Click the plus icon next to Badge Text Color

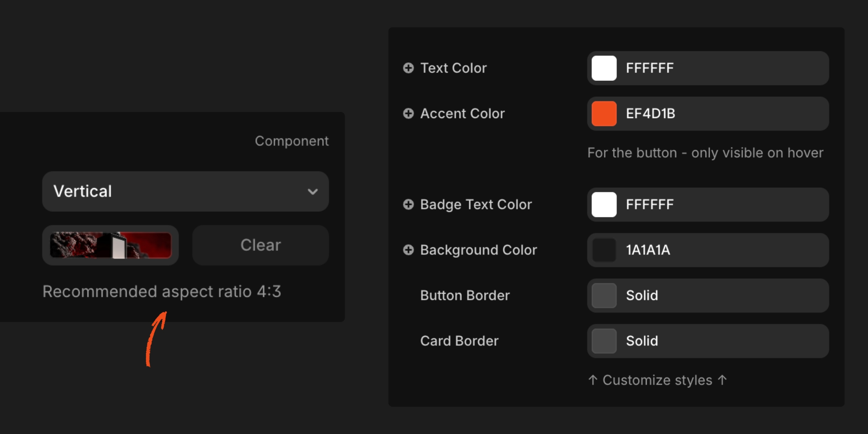tap(408, 204)
